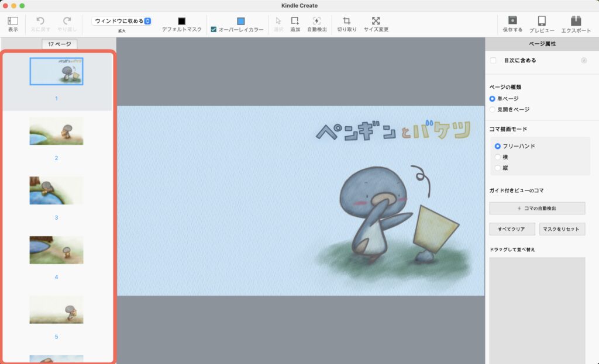Click the すべてクリア button
This screenshot has height=364, width=599.
[x=511, y=229]
